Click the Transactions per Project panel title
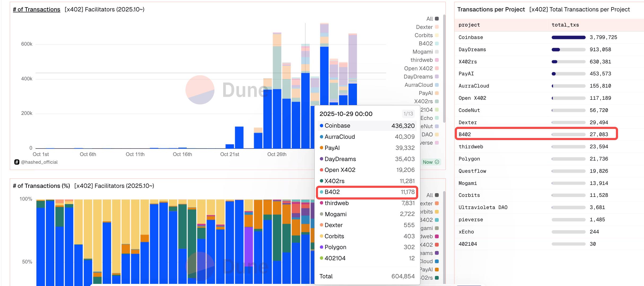Image resolution: width=644 pixels, height=286 pixels. (491, 10)
